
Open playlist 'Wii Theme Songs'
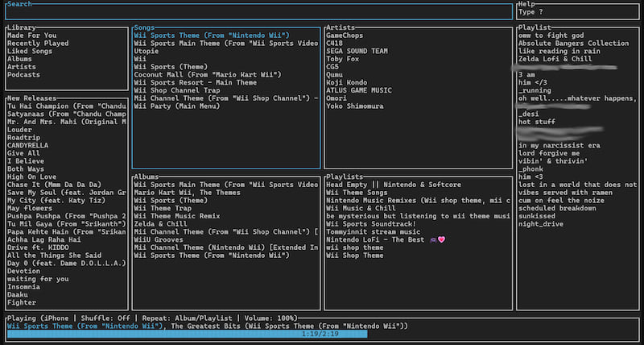pyautogui.click(x=357, y=193)
